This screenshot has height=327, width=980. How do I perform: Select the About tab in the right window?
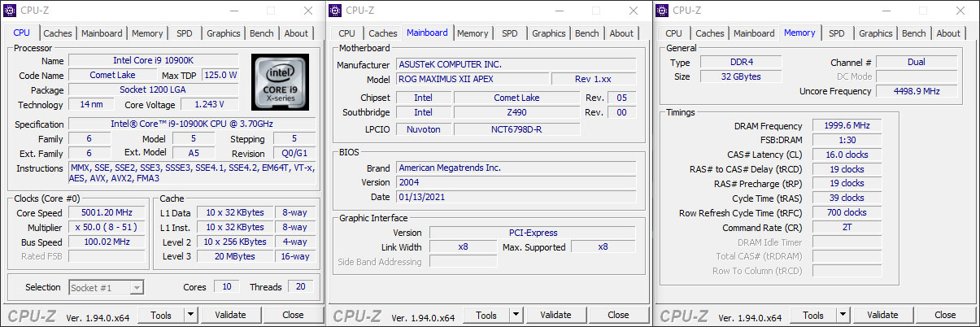click(948, 33)
